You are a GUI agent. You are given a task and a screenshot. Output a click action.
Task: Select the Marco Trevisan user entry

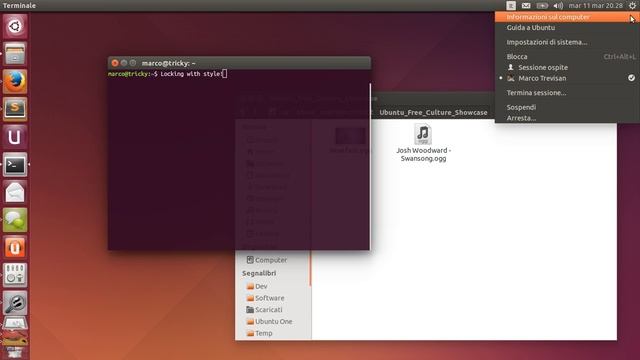click(x=567, y=78)
